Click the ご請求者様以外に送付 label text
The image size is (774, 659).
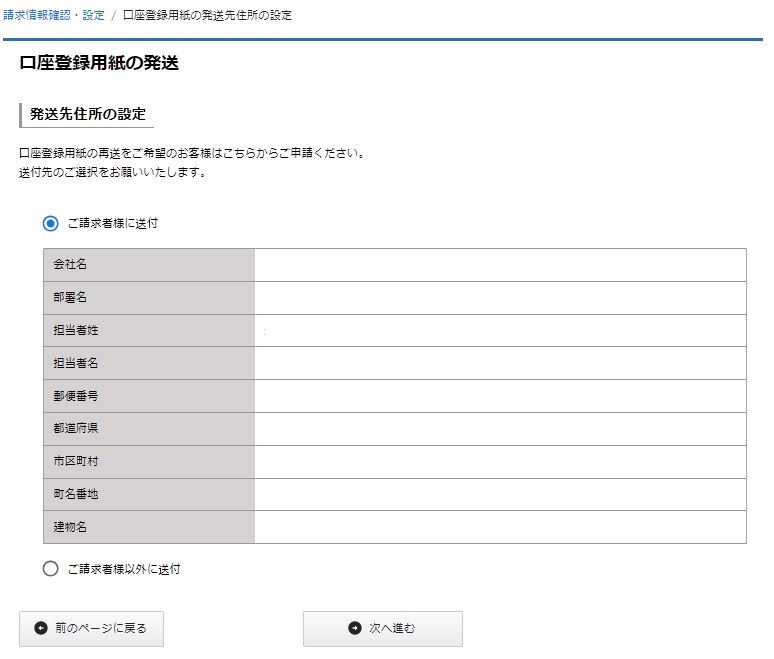tap(124, 569)
